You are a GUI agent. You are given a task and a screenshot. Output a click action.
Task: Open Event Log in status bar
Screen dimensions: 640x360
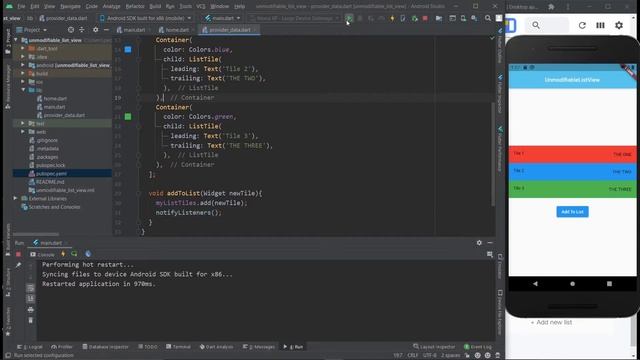[478, 347]
